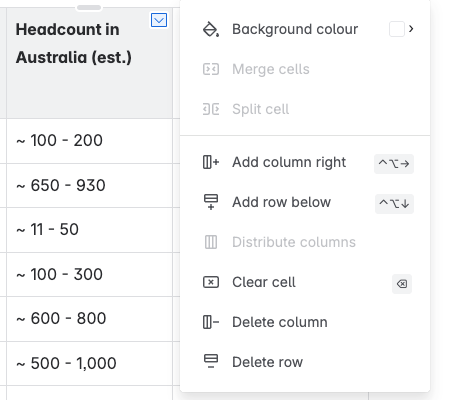Expand the Background colour submenu arrow
Screen dimensions: 452x400
[x=411, y=29]
